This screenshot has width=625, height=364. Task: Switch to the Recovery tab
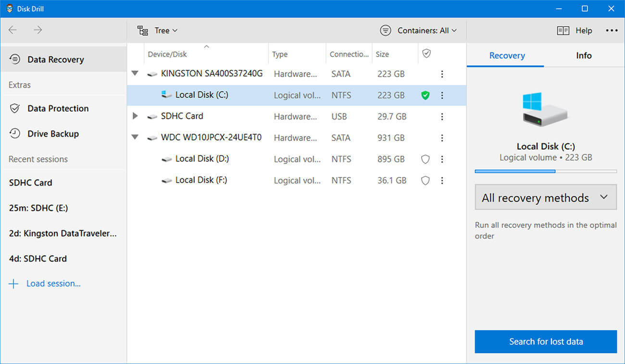click(507, 55)
